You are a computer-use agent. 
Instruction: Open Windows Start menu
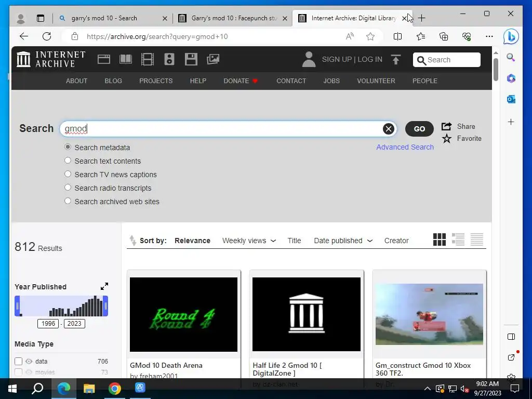point(12,388)
